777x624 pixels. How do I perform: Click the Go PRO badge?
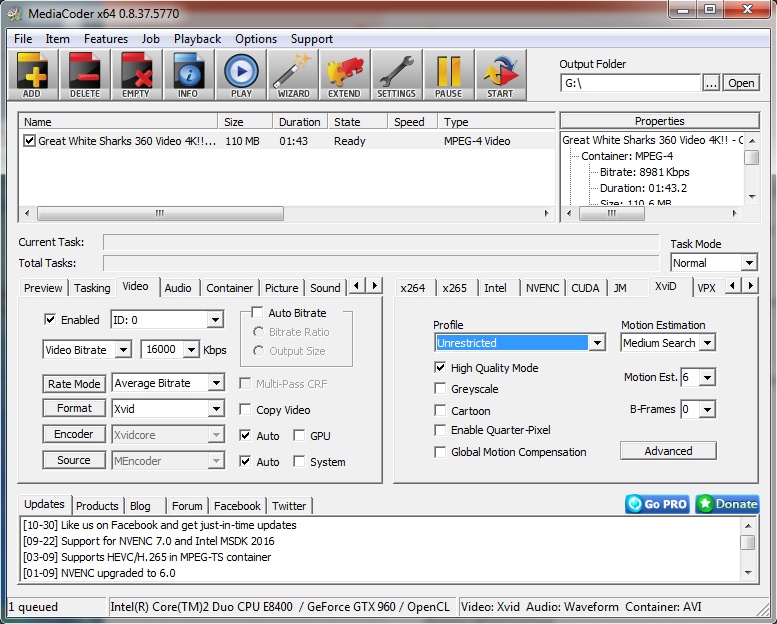click(657, 504)
